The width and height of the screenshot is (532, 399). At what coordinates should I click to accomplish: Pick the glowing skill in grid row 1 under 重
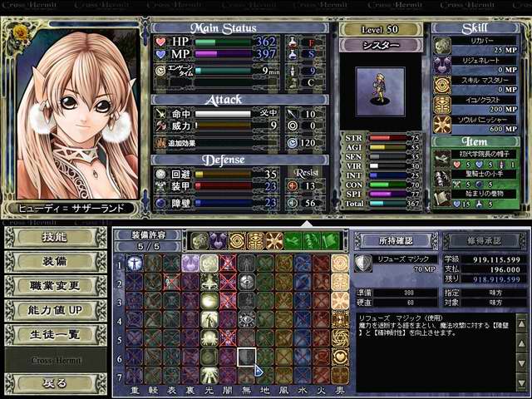(x=135, y=263)
